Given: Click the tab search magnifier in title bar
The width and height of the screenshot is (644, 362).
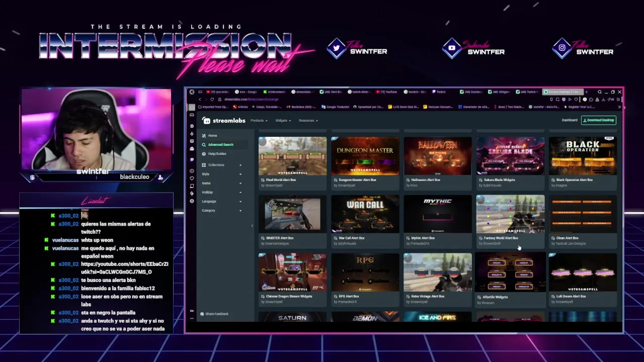Looking at the screenshot, I should tap(599, 92).
